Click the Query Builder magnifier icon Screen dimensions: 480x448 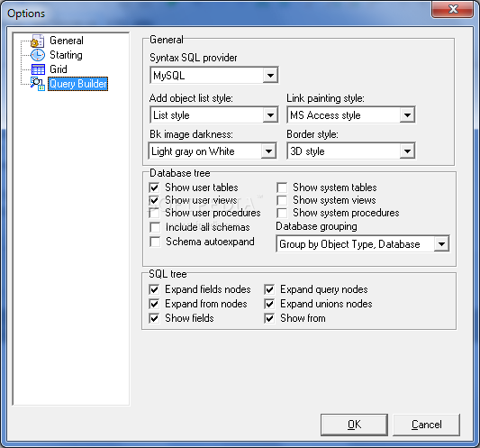38,84
